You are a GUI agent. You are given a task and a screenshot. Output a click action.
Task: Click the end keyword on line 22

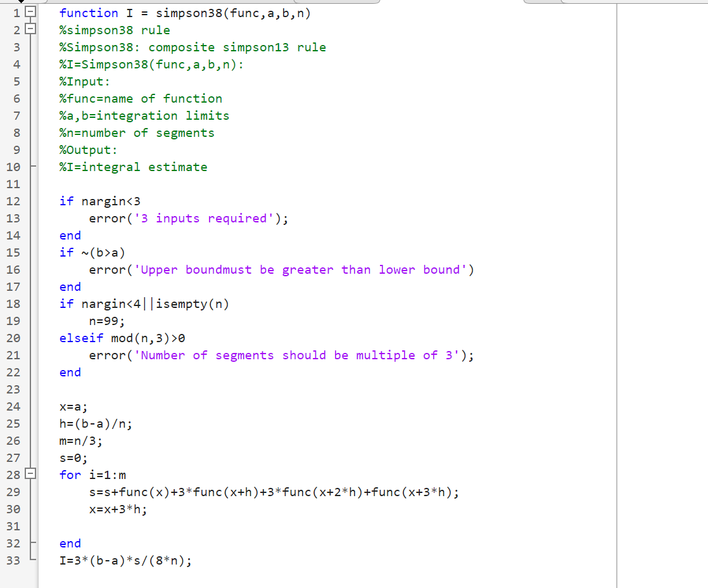coord(70,372)
